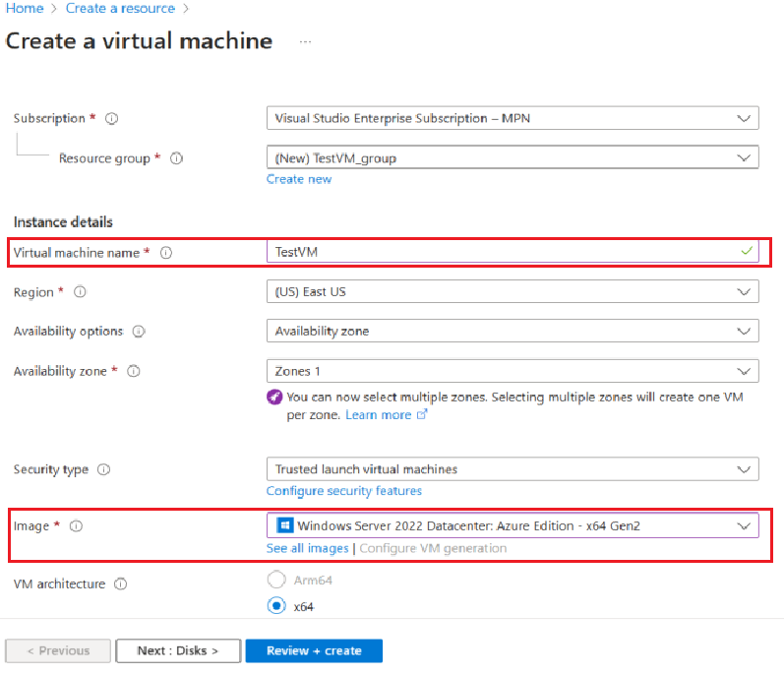Click the external link icon after Learn more
784x675 pixels.
point(422,414)
